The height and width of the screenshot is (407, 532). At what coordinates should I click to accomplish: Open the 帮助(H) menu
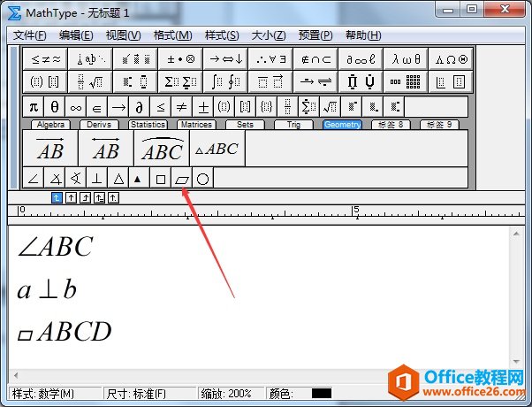point(363,35)
